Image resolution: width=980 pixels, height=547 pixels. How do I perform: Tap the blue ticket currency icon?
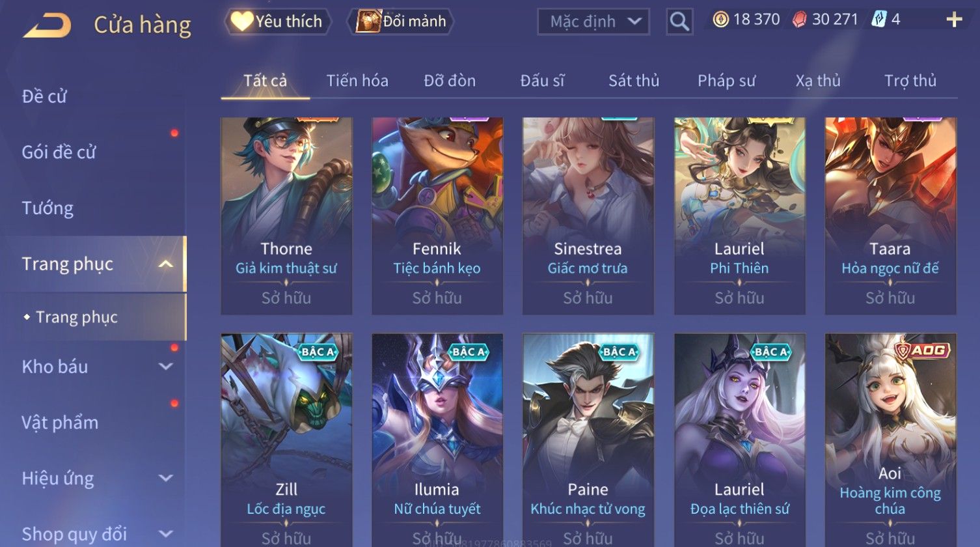878,20
